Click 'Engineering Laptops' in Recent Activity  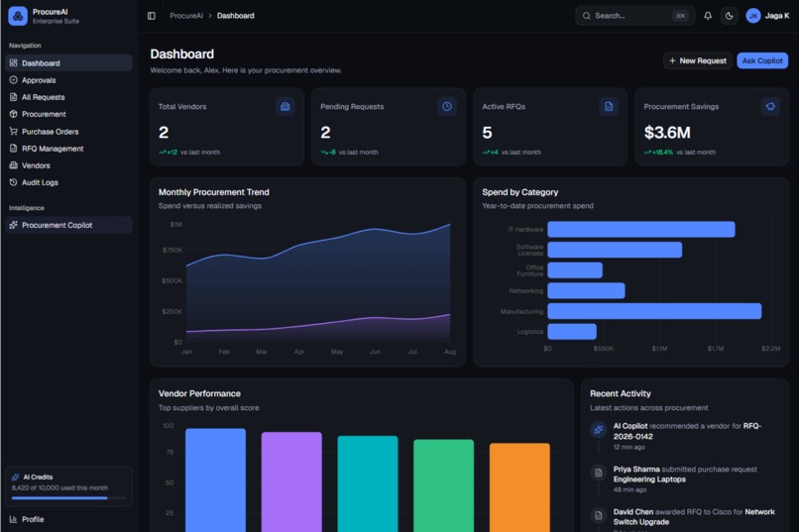649,479
